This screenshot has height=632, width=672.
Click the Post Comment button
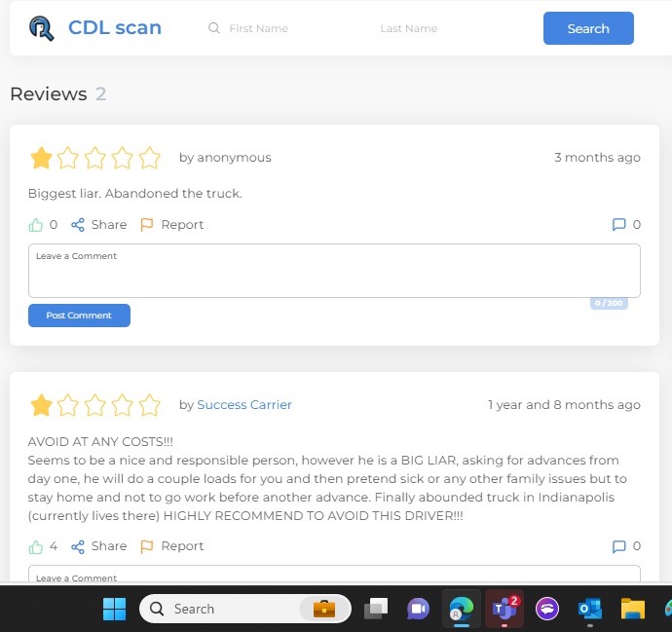79,316
